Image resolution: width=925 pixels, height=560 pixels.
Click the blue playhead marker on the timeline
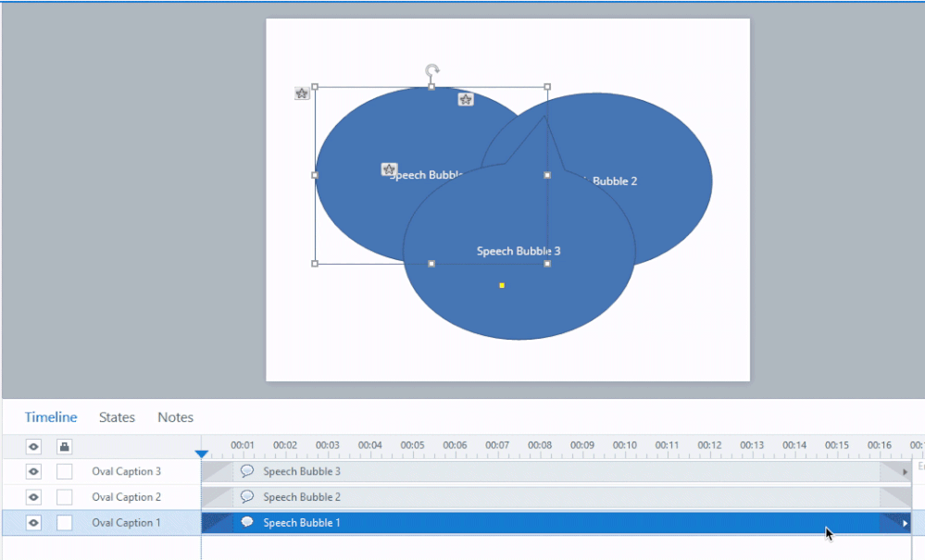[x=202, y=454]
